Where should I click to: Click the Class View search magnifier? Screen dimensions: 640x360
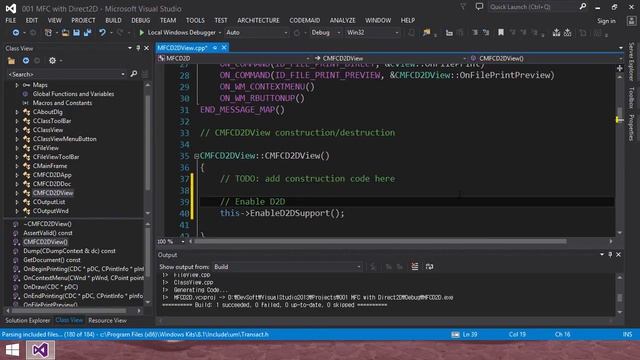point(133,74)
